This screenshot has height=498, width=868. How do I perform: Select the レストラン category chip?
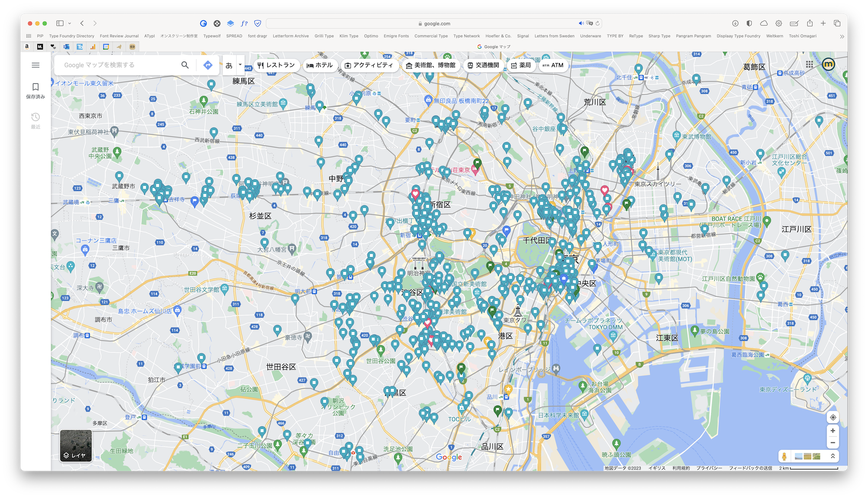[x=277, y=65]
